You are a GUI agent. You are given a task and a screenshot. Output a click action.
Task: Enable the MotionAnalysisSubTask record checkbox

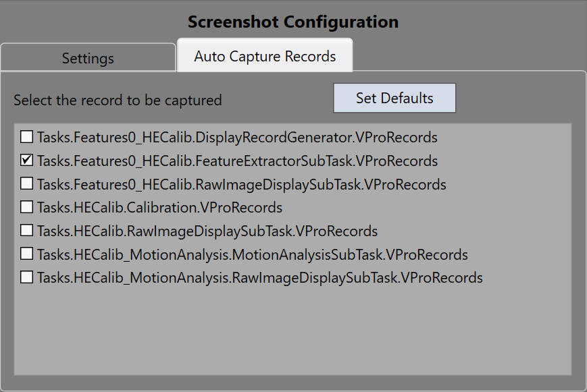[26, 254]
